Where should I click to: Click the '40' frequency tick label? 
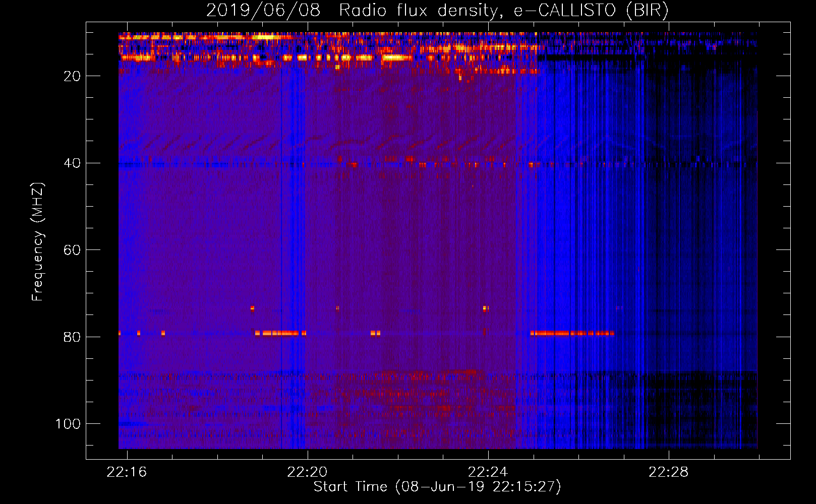pyautogui.click(x=72, y=163)
